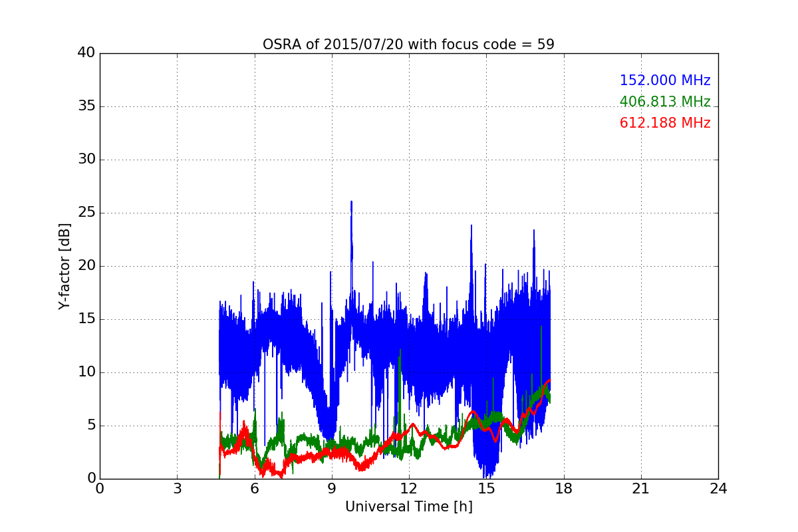Click the "15" tick label on the Y-factor axis
798x532 pixels.
[x=87, y=319]
